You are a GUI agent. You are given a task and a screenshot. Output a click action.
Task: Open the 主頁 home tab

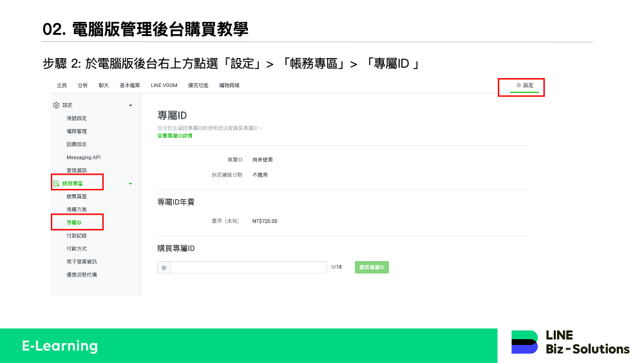[x=62, y=85]
